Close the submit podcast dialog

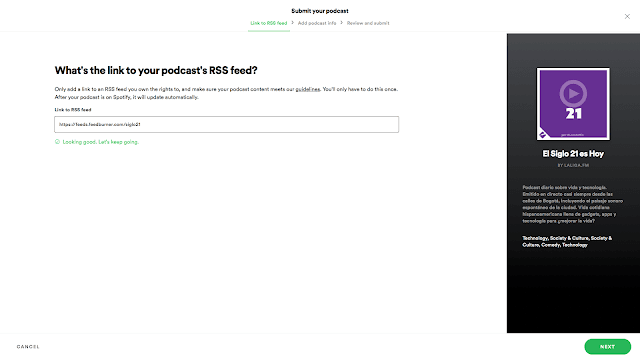pos(627,16)
